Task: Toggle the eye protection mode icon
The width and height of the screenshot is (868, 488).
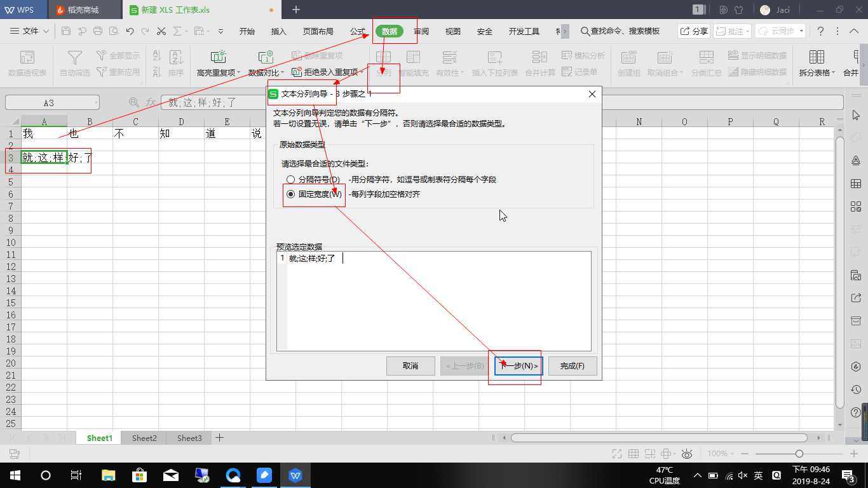Action: (x=687, y=454)
